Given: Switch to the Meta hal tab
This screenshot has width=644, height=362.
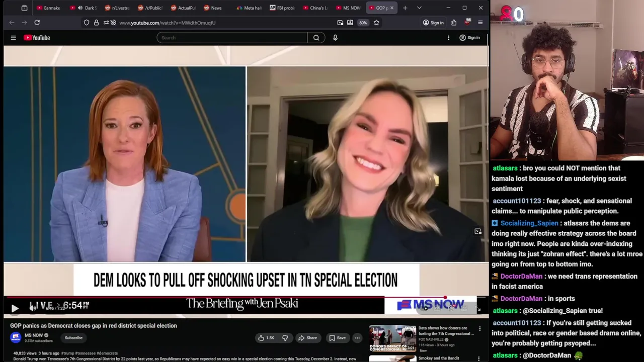Looking at the screenshot, I should (250, 8).
